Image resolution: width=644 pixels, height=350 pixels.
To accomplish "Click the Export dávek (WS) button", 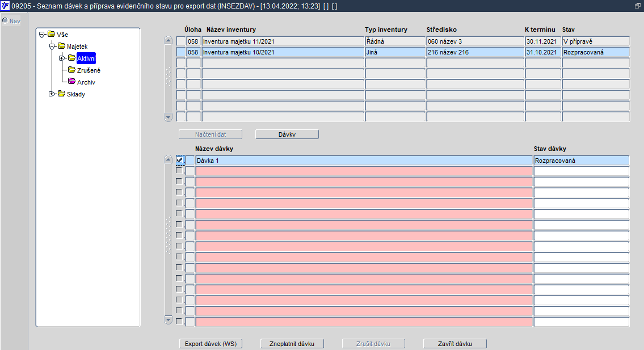I will click(x=211, y=344).
